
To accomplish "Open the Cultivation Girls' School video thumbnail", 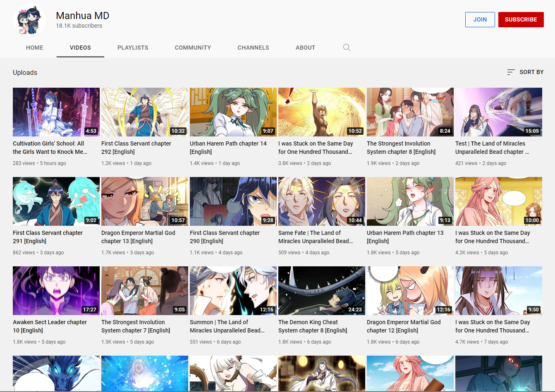I will [56, 112].
